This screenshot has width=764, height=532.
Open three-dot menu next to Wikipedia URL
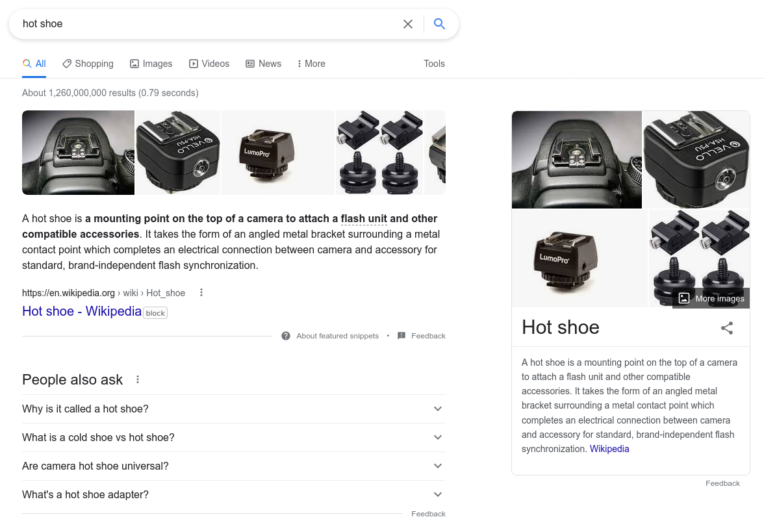point(201,293)
